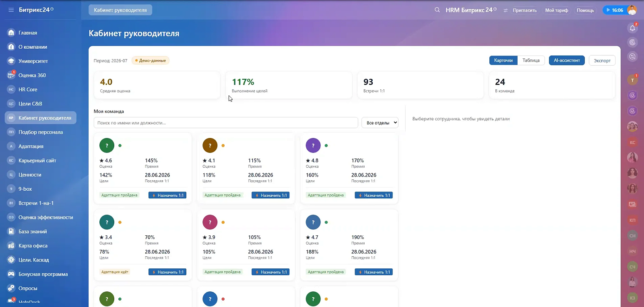Open the user profile avatar in the header
Viewport: 644px width, 307px height.
pyautogui.click(x=632, y=10)
